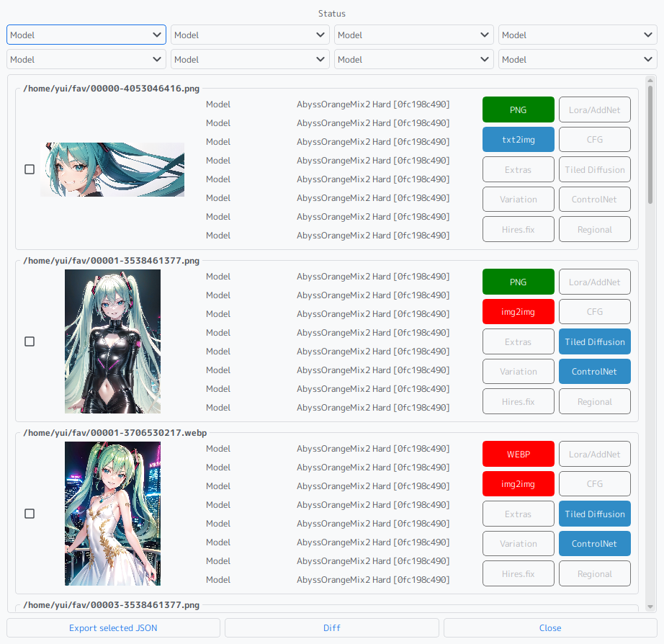664x644 pixels.
Task: Tick the checkbox for 00001-3706530217.webp
Action: (x=30, y=514)
